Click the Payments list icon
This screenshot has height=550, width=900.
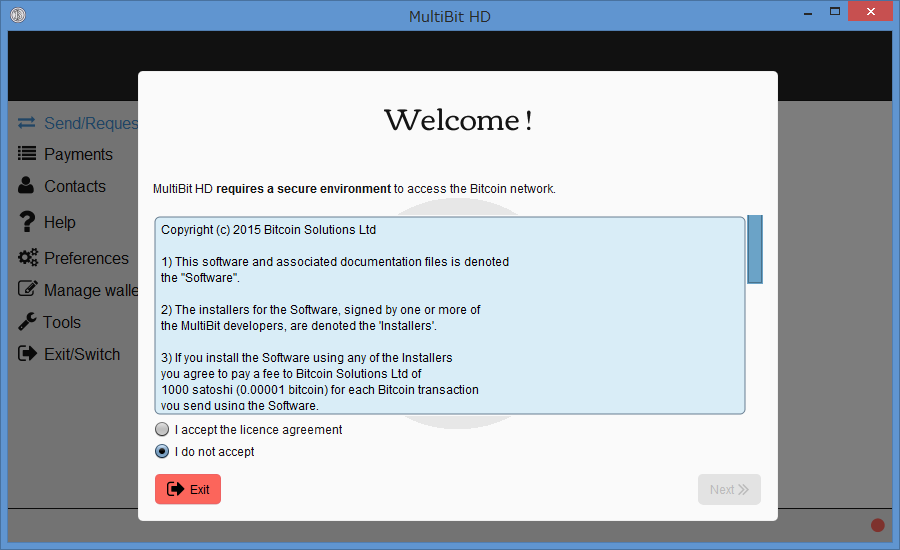[x=26, y=153]
